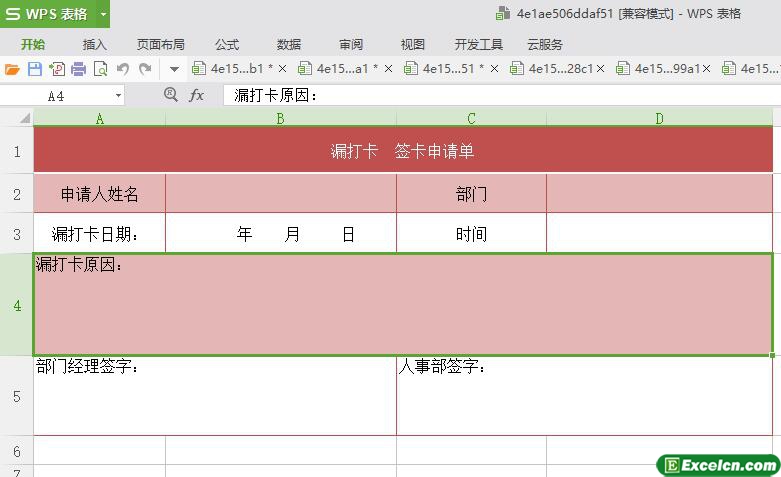
Task: Open the 公式 ribbon tab
Action: point(227,44)
